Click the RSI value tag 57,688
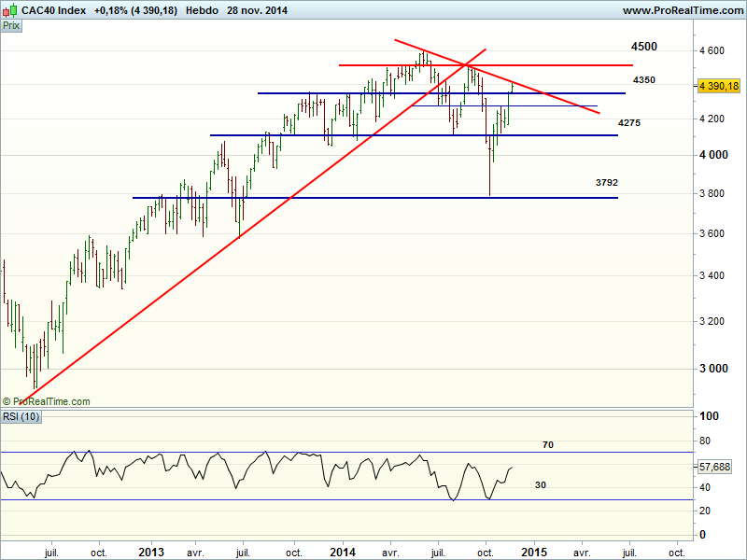 click(715, 466)
